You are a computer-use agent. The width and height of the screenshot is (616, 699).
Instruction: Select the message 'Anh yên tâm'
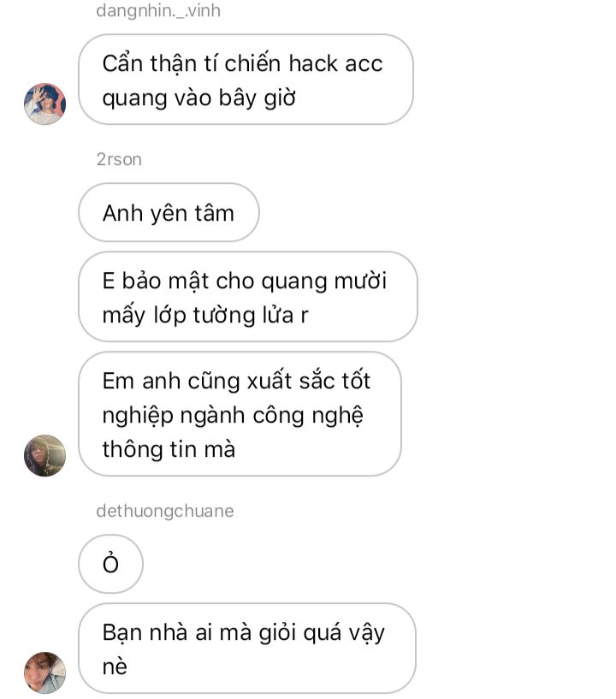tap(169, 213)
